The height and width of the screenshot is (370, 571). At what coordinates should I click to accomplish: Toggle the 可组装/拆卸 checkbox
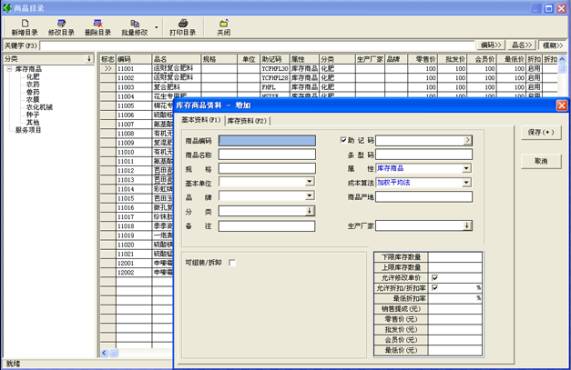point(232,262)
